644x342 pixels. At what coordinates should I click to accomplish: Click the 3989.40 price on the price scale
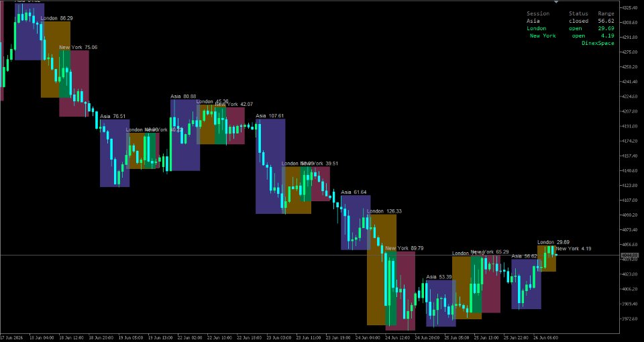pyautogui.click(x=631, y=304)
